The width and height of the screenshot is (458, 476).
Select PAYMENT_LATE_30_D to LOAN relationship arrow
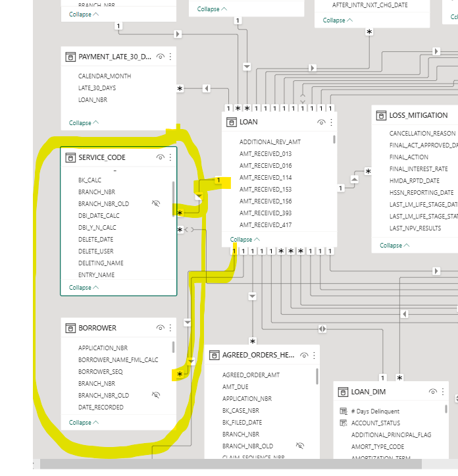coord(207,88)
